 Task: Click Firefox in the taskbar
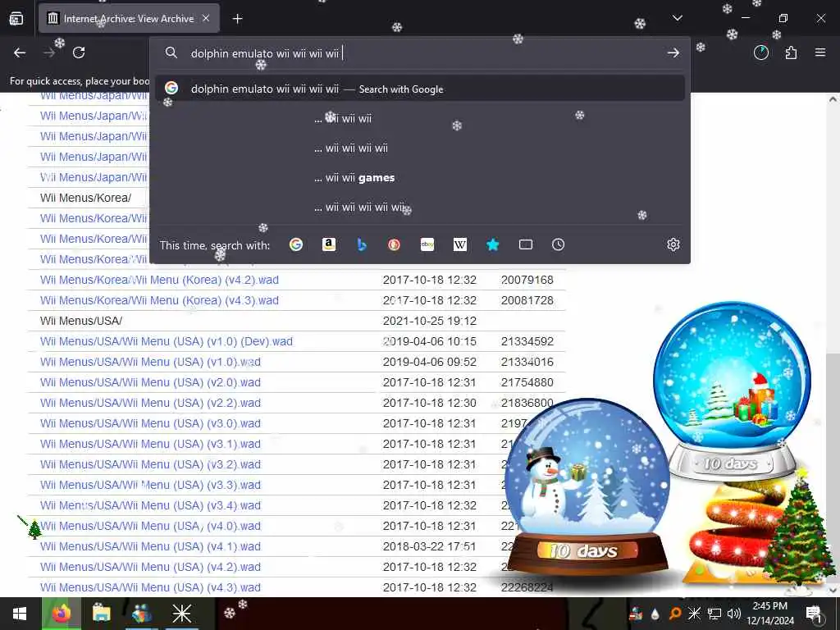click(x=61, y=614)
